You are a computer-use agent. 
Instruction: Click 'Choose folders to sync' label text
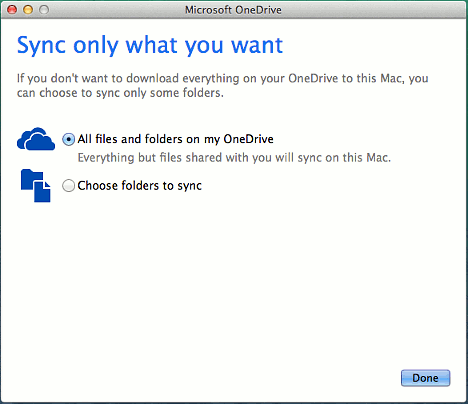[x=139, y=186]
